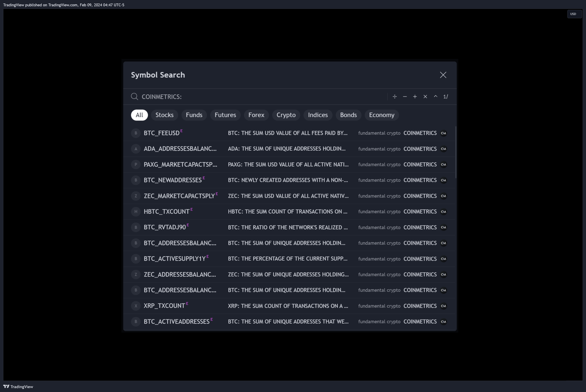Click Coinmetrics logo in BTC_ACTIVEADDRESSES row
586x392 pixels.
[444, 322]
